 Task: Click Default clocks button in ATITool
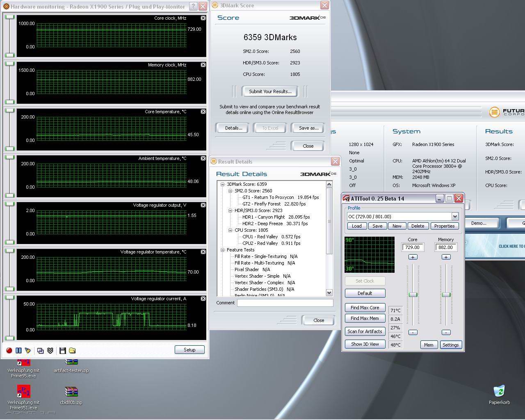pyautogui.click(x=365, y=293)
